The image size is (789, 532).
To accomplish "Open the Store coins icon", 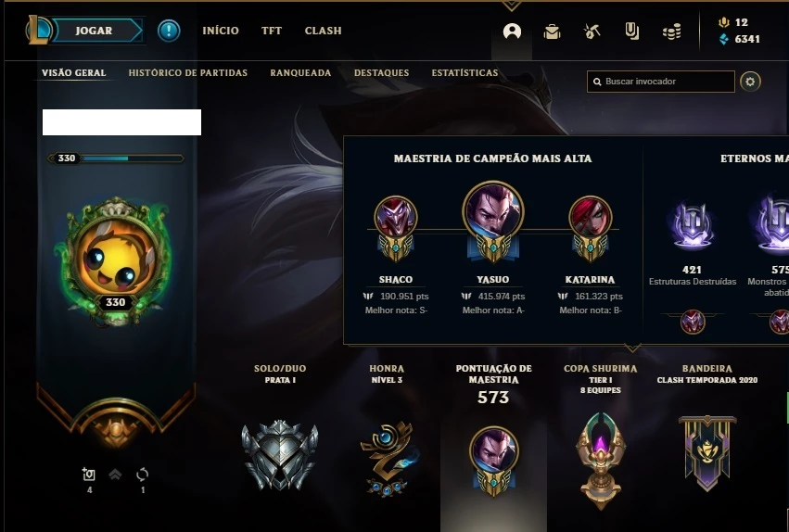I will [672, 32].
